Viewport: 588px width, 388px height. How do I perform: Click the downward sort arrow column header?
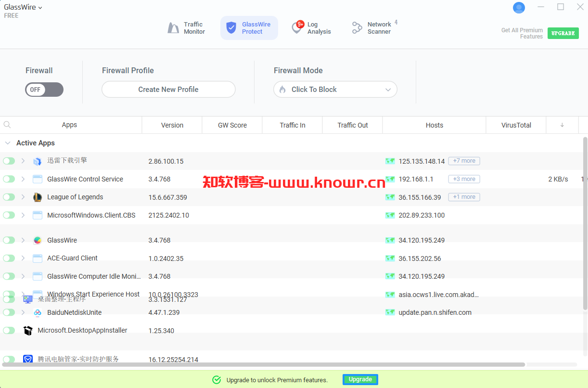[x=562, y=125]
